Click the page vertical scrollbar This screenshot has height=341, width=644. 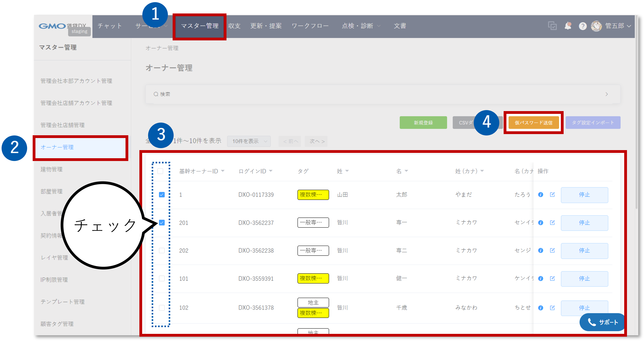(636, 112)
